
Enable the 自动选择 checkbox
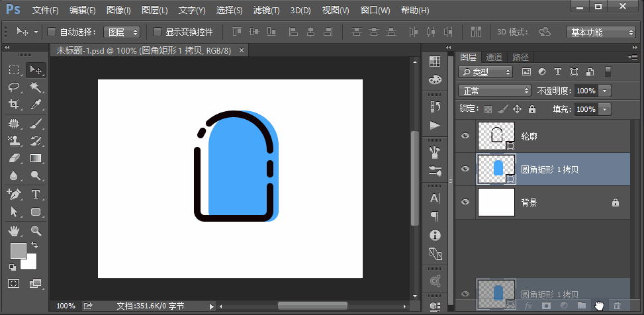pyautogui.click(x=52, y=32)
